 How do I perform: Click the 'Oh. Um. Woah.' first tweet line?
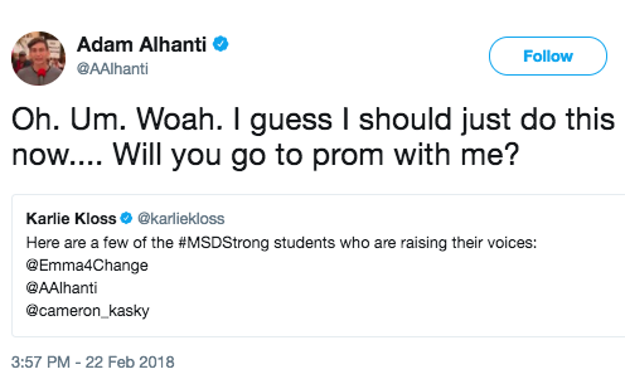313,120
